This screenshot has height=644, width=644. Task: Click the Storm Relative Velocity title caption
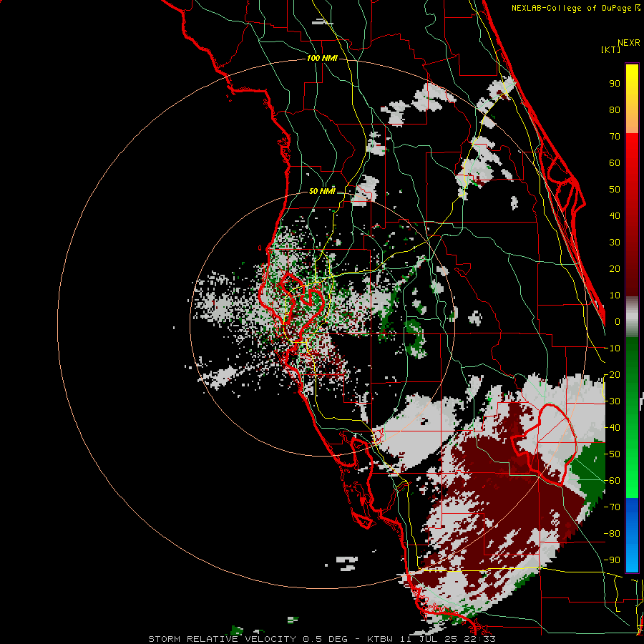pos(322,639)
